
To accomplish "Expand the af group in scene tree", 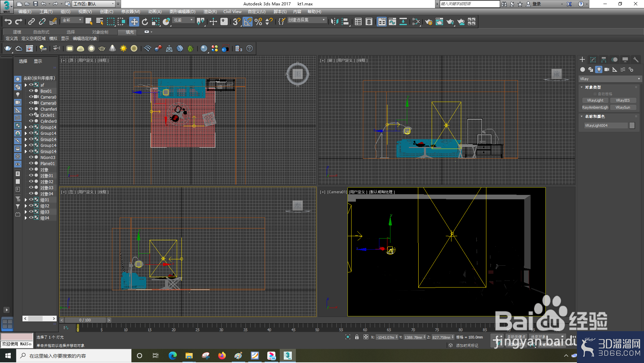I will point(26,85).
